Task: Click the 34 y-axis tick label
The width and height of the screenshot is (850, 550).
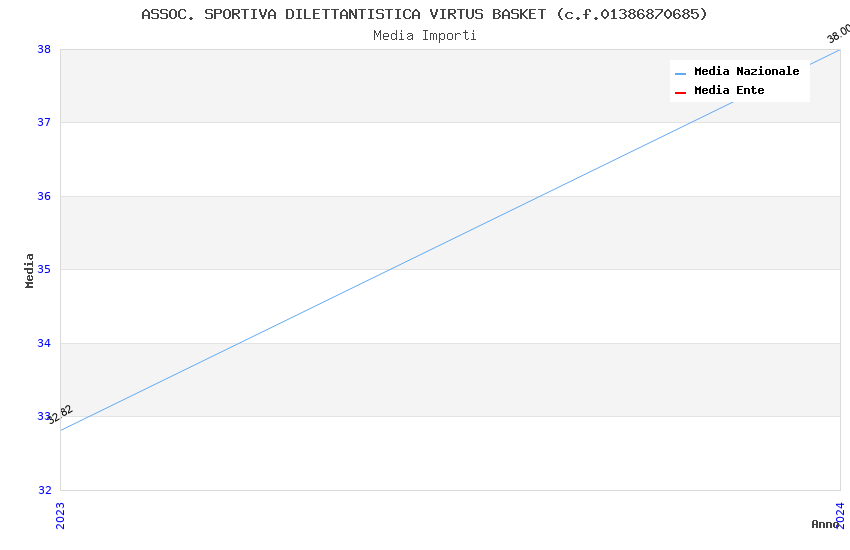Action: pos(44,343)
